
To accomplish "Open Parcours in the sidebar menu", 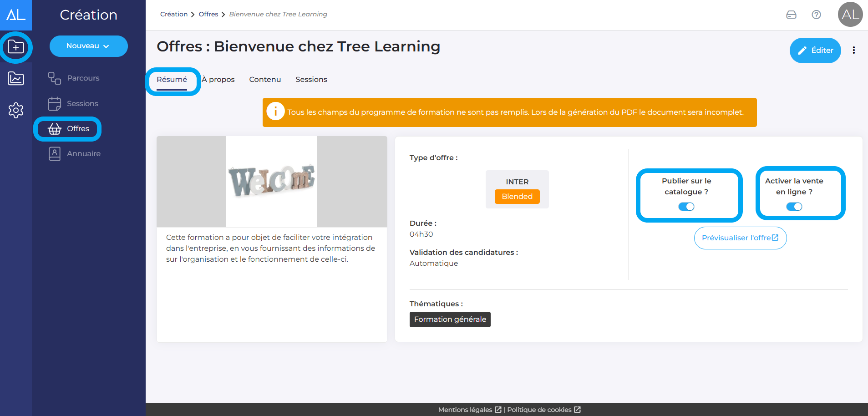I will coord(82,78).
